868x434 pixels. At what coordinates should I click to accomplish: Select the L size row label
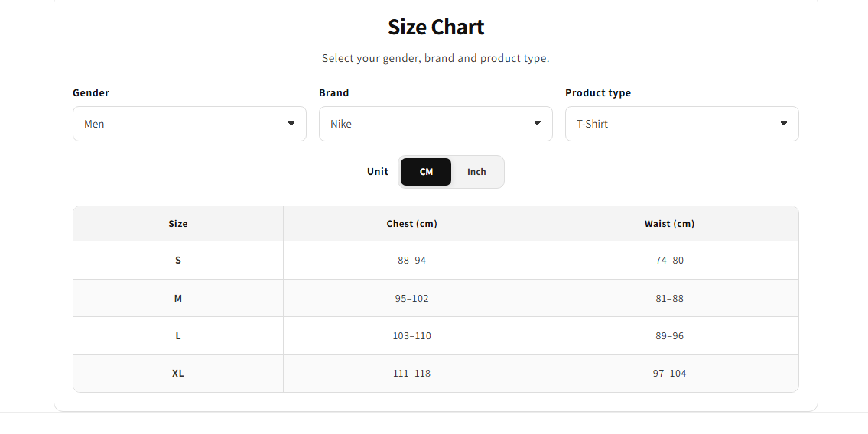pyautogui.click(x=178, y=336)
